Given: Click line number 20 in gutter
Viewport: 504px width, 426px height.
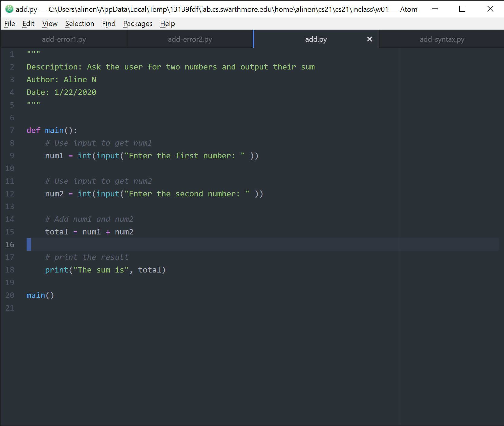Looking at the screenshot, I should [10, 295].
